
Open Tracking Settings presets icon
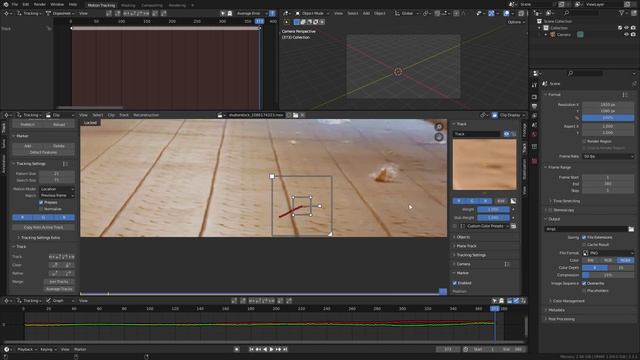tap(65, 164)
